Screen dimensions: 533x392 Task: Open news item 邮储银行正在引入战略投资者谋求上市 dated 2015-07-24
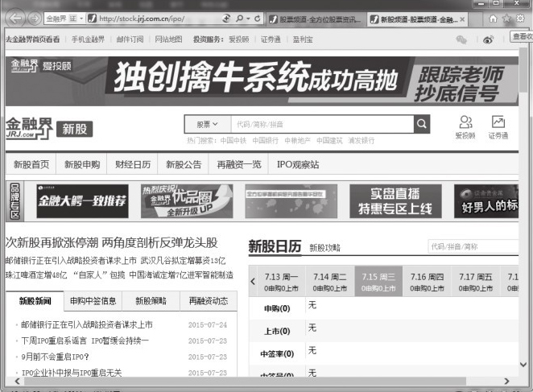pyautogui.click(x=87, y=324)
